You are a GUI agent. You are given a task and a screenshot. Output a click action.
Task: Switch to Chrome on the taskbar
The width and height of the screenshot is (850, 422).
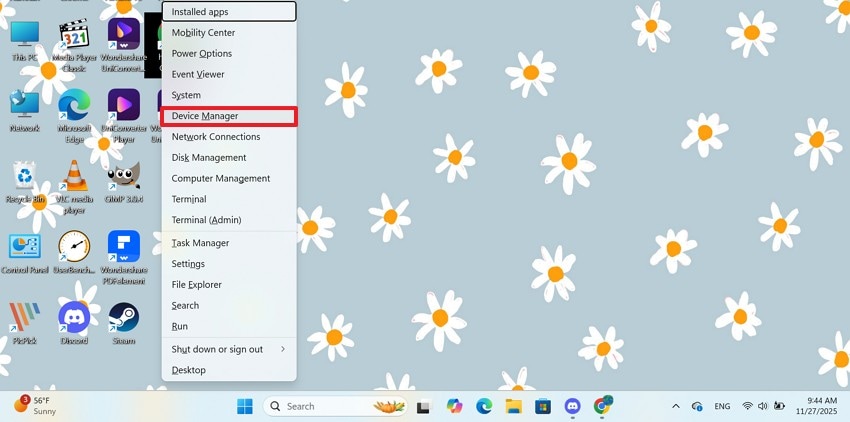point(602,406)
